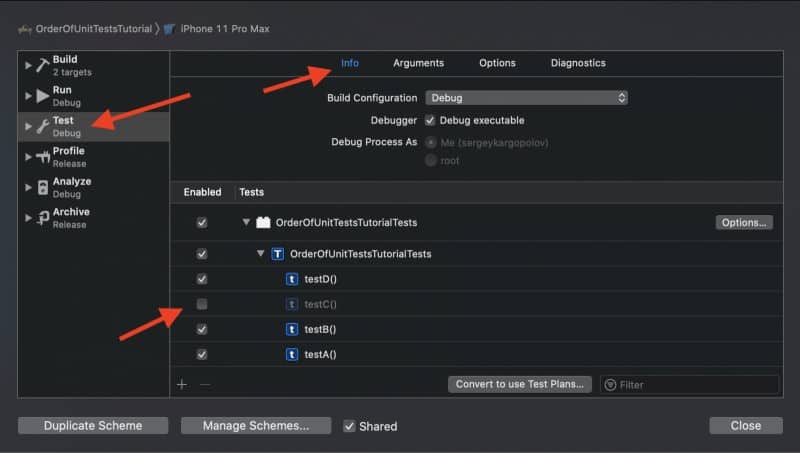The width and height of the screenshot is (800, 453).
Task: Click the Archive icon
Action: [x=43, y=218]
